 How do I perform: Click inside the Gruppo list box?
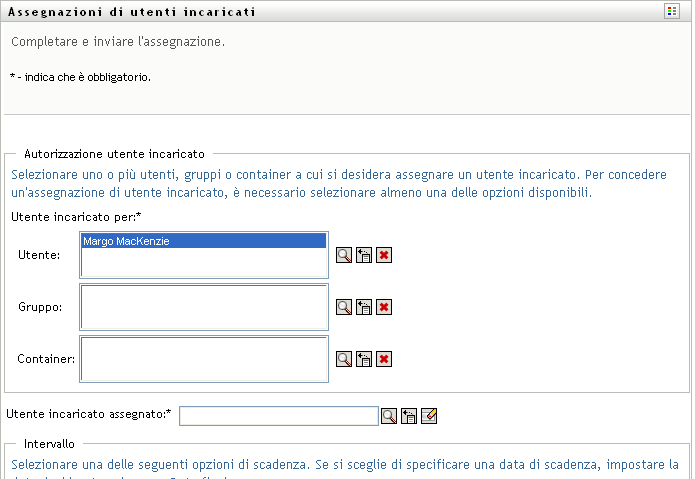(x=203, y=307)
